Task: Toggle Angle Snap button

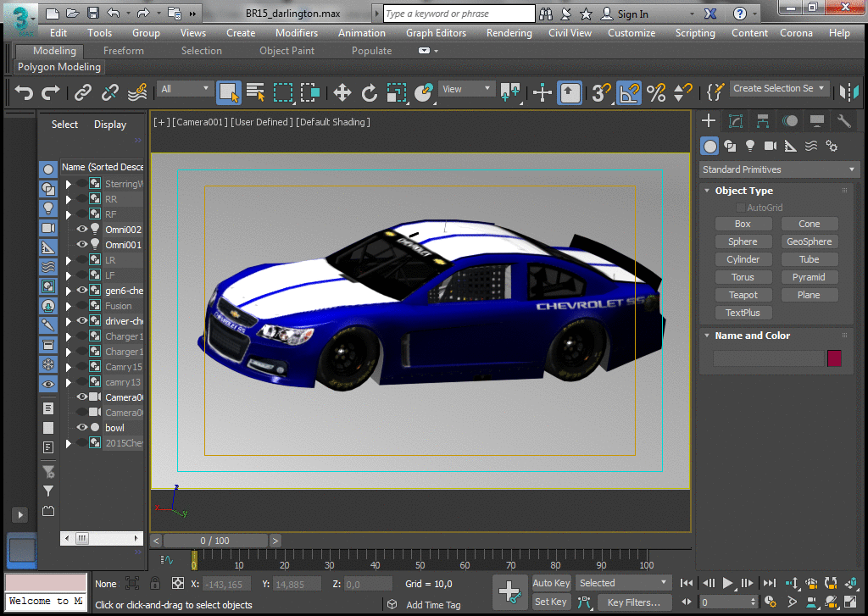Action: click(x=629, y=92)
